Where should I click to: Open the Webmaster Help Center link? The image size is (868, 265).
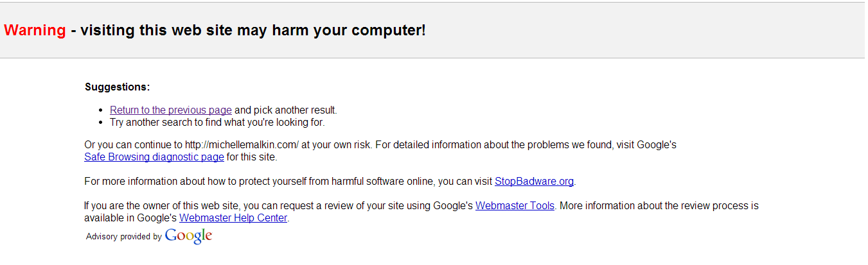point(234,218)
